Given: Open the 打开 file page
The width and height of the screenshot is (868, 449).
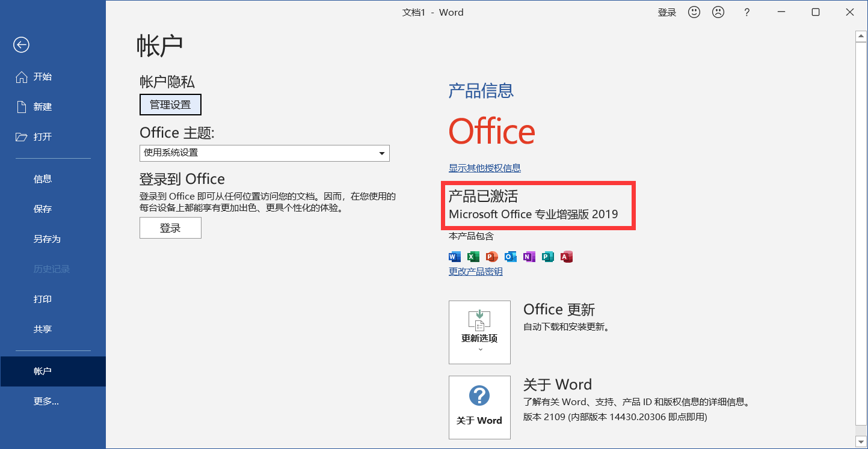Looking at the screenshot, I should pyautogui.click(x=53, y=137).
